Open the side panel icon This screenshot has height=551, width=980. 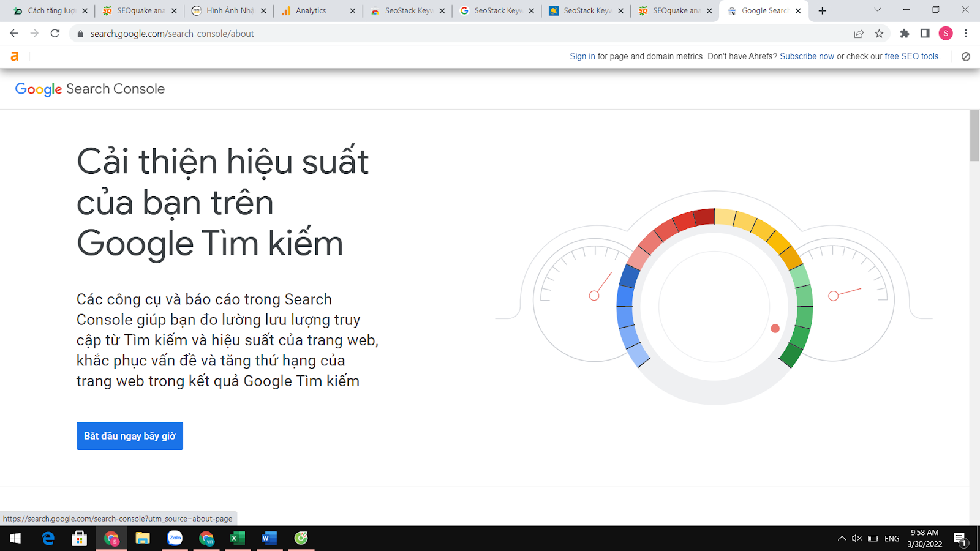(x=925, y=34)
